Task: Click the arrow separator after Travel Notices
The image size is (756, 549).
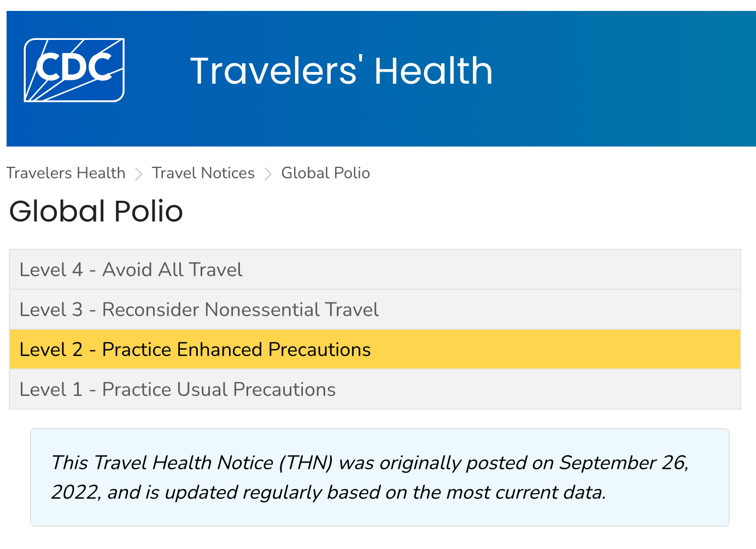Action: (268, 173)
